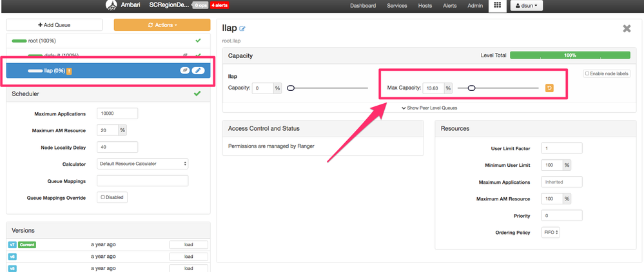Click Permissions are managed by Ranger text
This screenshot has width=644, height=272.
tap(271, 146)
